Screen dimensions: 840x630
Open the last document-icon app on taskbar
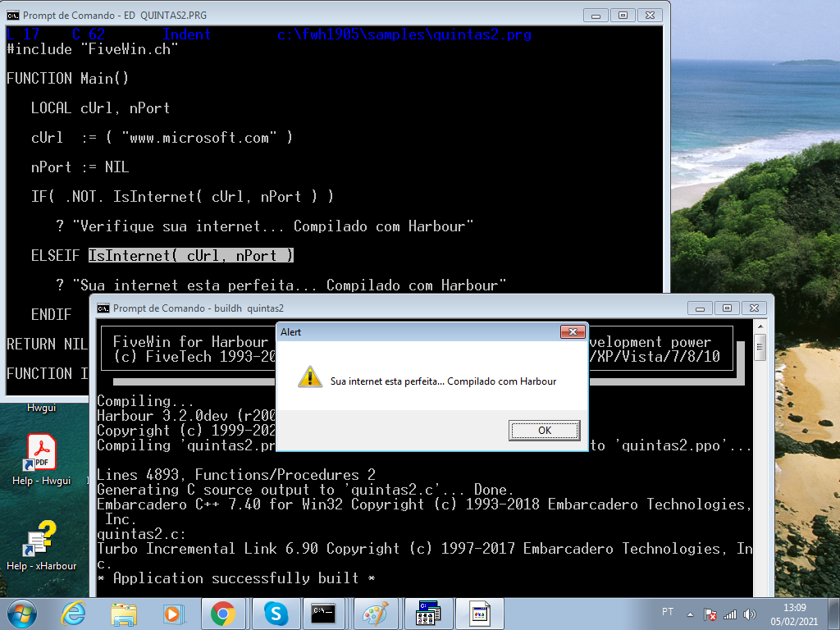[479, 614]
